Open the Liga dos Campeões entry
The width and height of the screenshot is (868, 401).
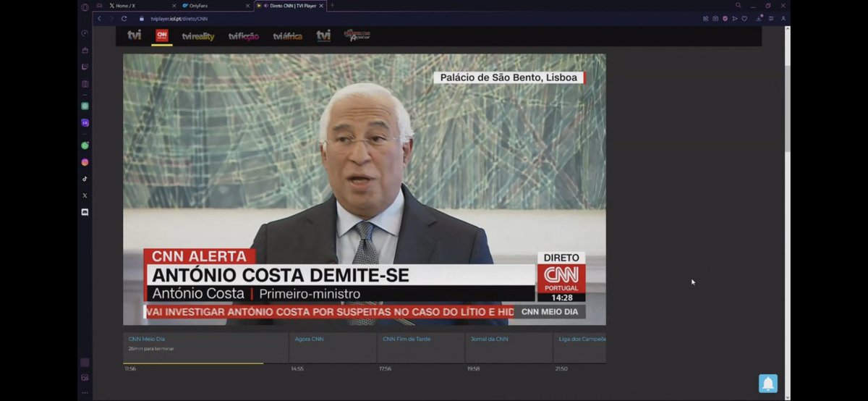[580, 347]
